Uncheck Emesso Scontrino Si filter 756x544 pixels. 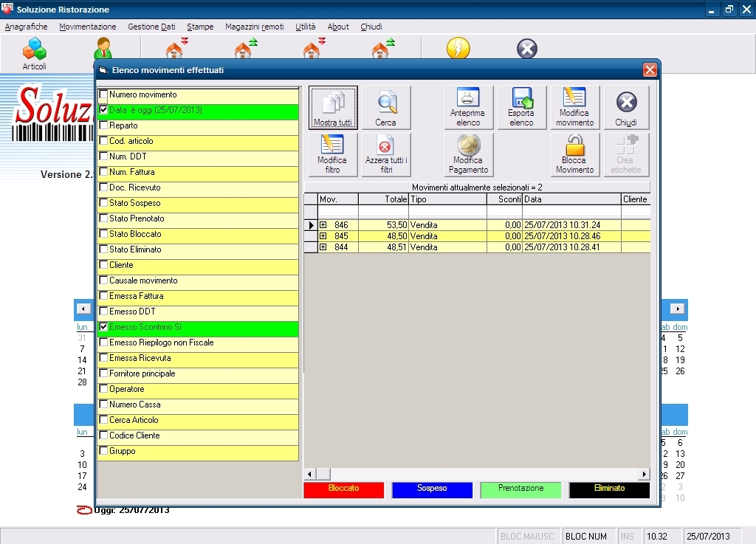click(x=103, y=327)
